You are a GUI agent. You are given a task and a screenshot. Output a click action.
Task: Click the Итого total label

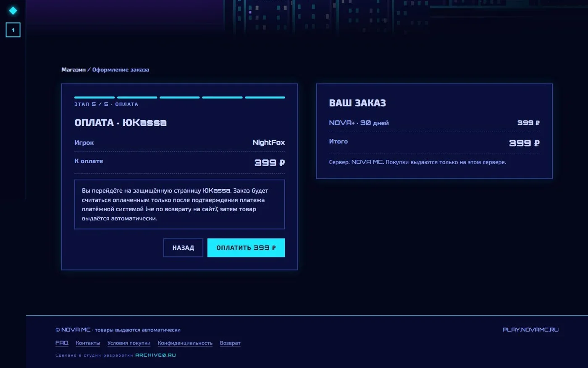tap(339, 142)
